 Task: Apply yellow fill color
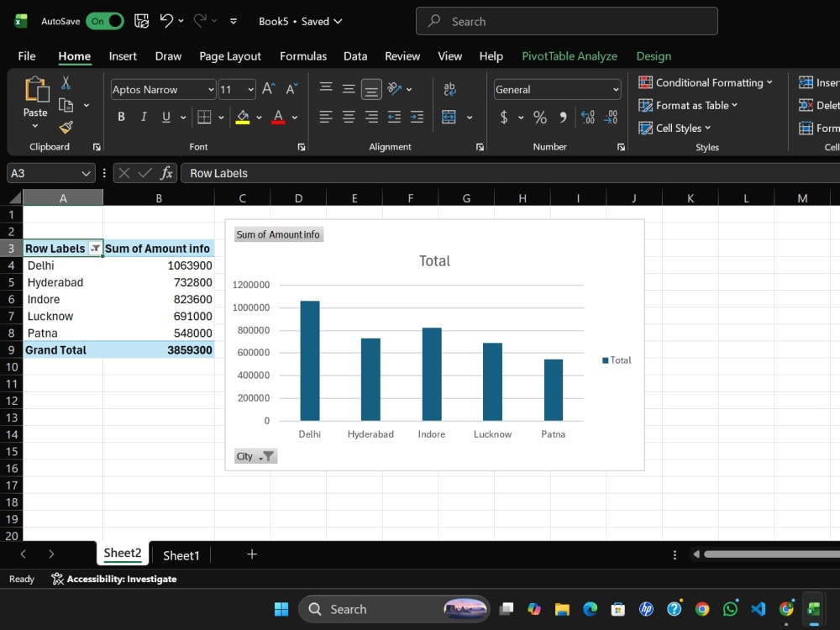(243, 117)
